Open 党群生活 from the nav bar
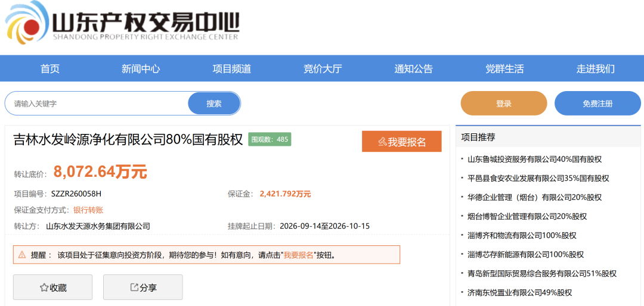Image resolution: width=644 pixels, height=306 pixels. click(504, 68)
